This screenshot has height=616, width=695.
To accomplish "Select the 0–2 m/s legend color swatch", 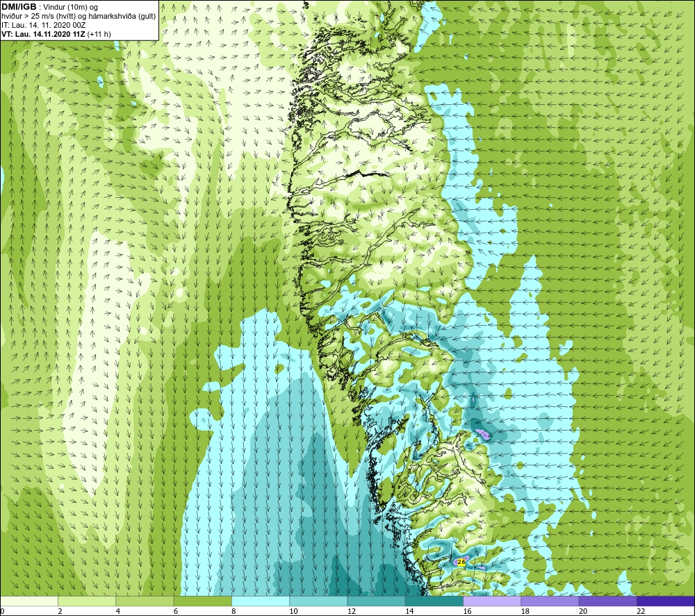I will (28, 601).
